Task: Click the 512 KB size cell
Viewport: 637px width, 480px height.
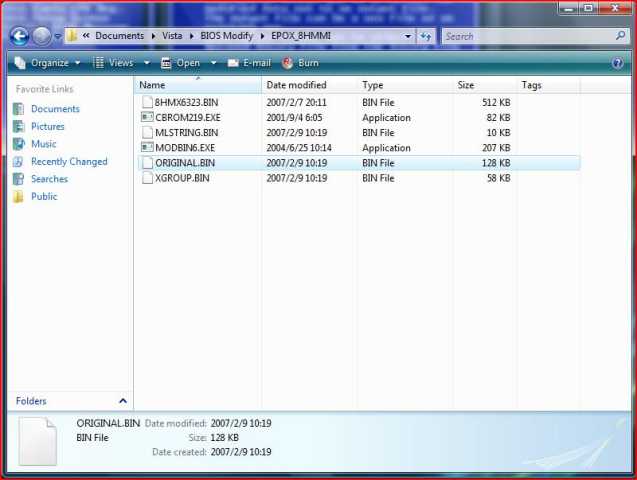Action: pyautogui.click(x=496, y=102)
